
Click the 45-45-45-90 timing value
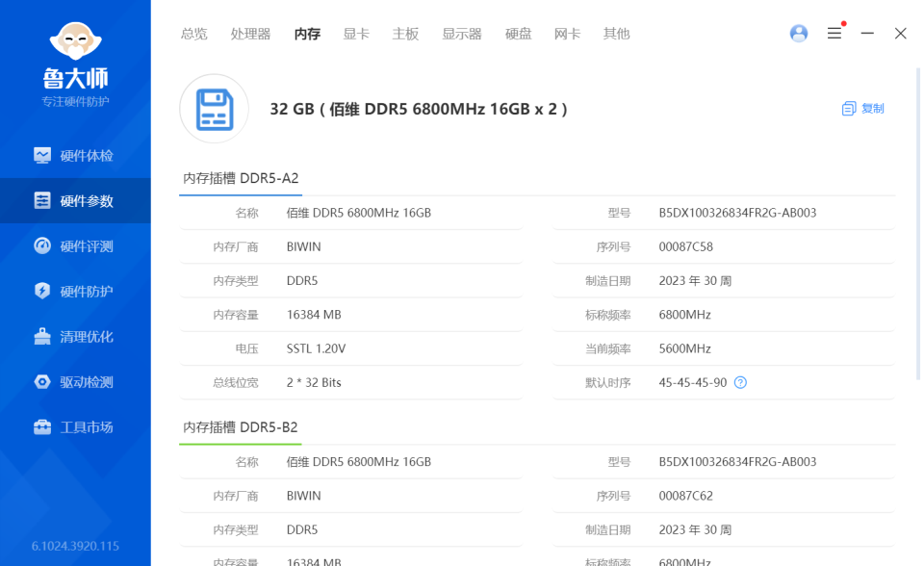coord(693,383)
